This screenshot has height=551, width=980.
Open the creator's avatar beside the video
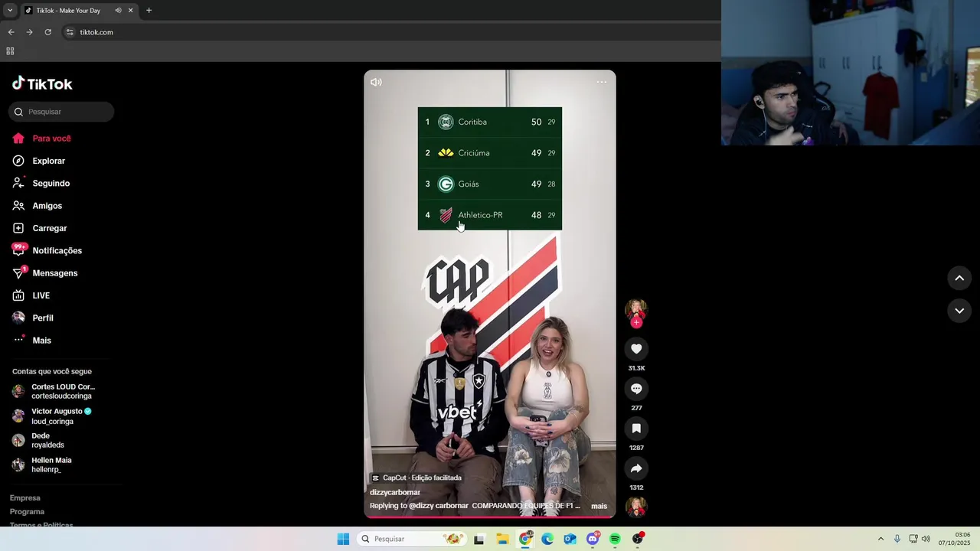(x=636, y=309)
